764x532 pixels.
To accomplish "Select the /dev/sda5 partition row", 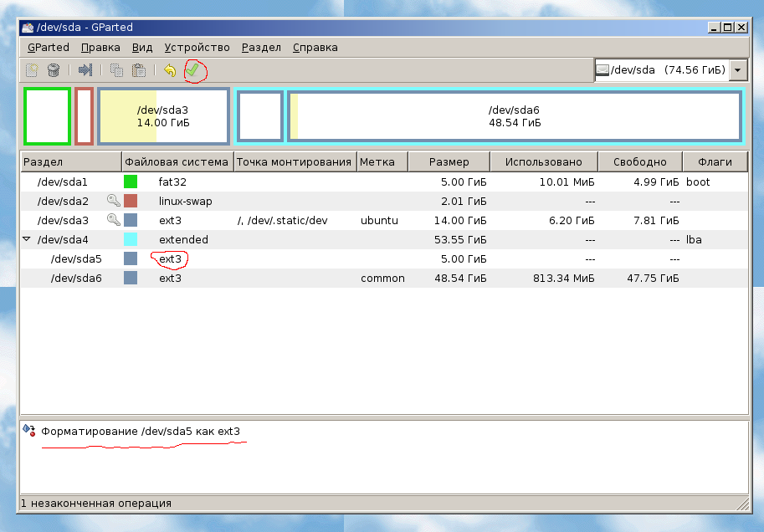I will (x=384, y=258).
